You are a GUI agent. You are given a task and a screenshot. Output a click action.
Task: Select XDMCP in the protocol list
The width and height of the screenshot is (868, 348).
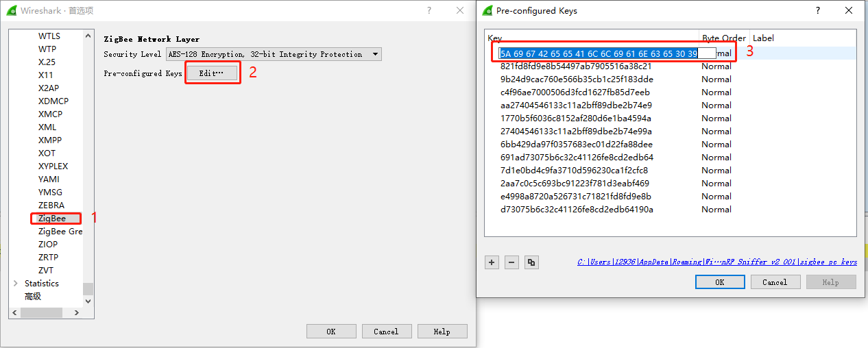(x=53, y=101)
